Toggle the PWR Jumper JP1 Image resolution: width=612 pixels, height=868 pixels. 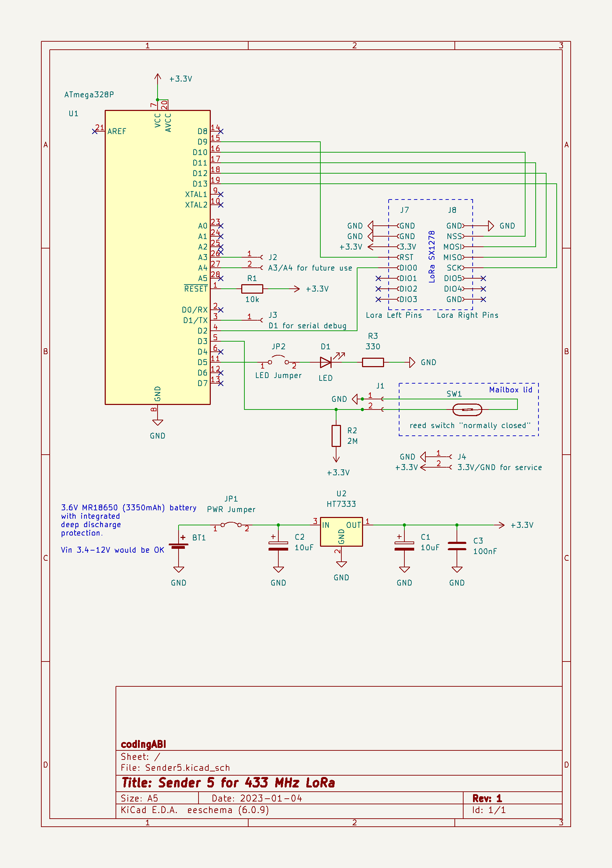pyautogui.click(x=232, y=524)
